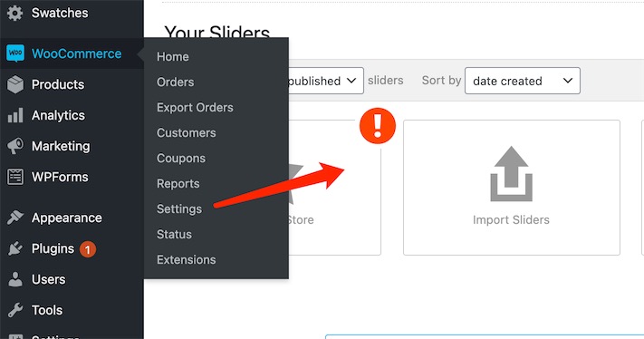Select Orders from WooCommerce submenu

point(175,82)
